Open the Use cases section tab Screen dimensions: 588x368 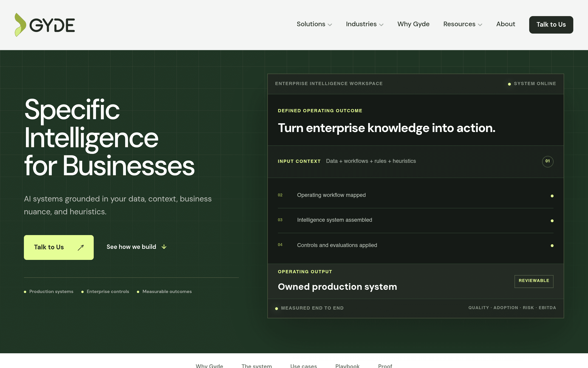click(x=303, y=365)
